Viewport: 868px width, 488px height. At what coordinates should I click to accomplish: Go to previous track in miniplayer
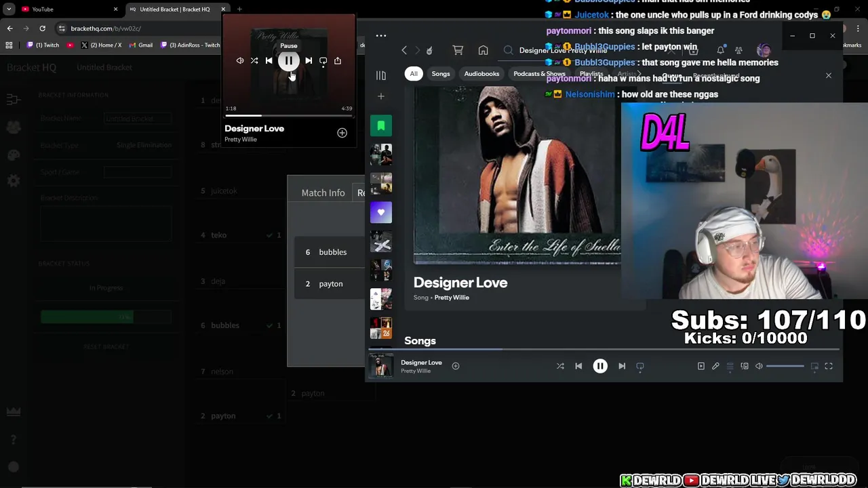click(x=269, y=61)
